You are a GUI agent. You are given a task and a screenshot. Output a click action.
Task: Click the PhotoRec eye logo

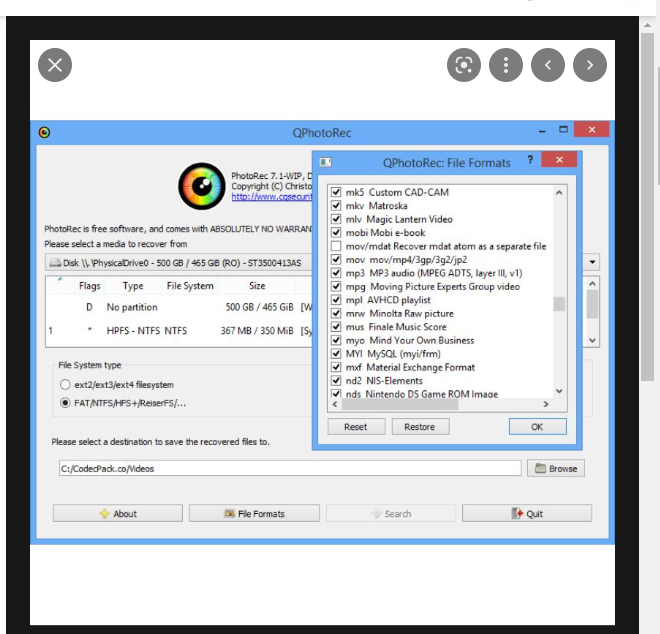pos(202,186)
